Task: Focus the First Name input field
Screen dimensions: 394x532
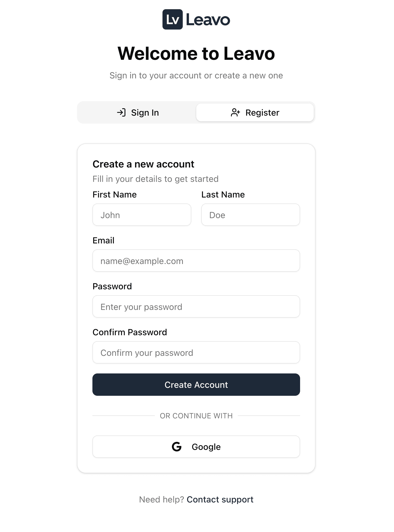Action: pos(142,215)
